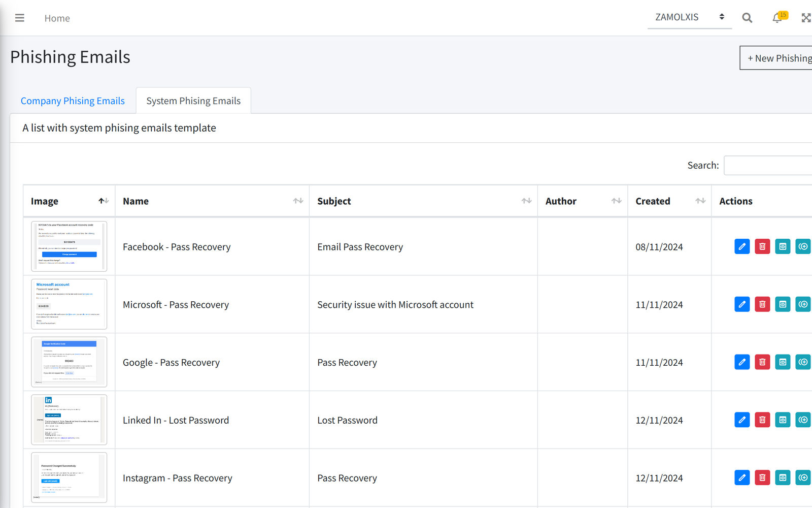Open the hamburger sidebar menu
Screen dimensions: 812x508
point(20,18)
